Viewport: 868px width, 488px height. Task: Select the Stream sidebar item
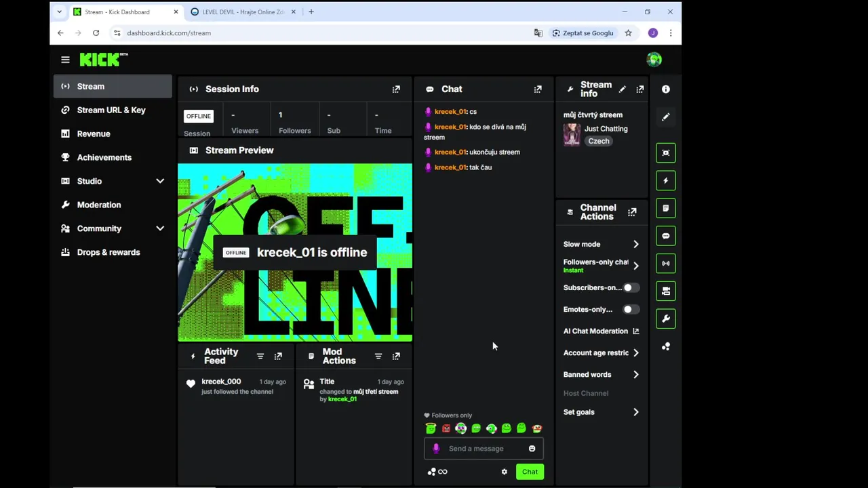click(x=113, y=86)
